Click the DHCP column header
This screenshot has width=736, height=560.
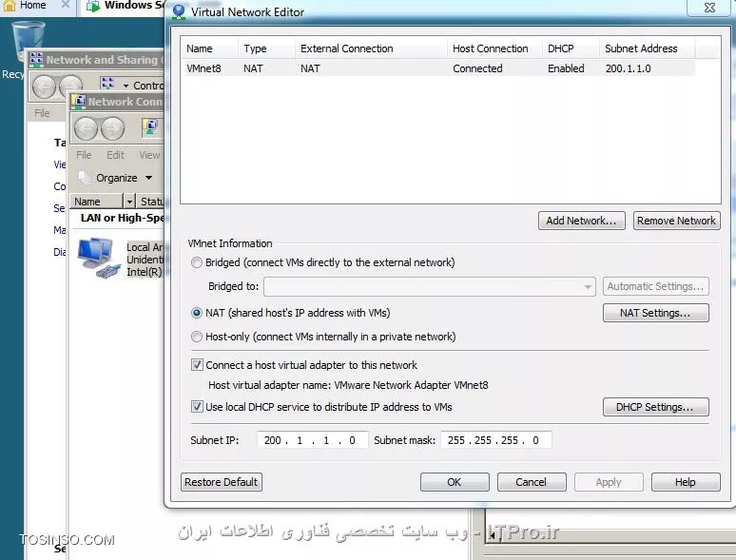pyautogui.click(x=571, y=48)
